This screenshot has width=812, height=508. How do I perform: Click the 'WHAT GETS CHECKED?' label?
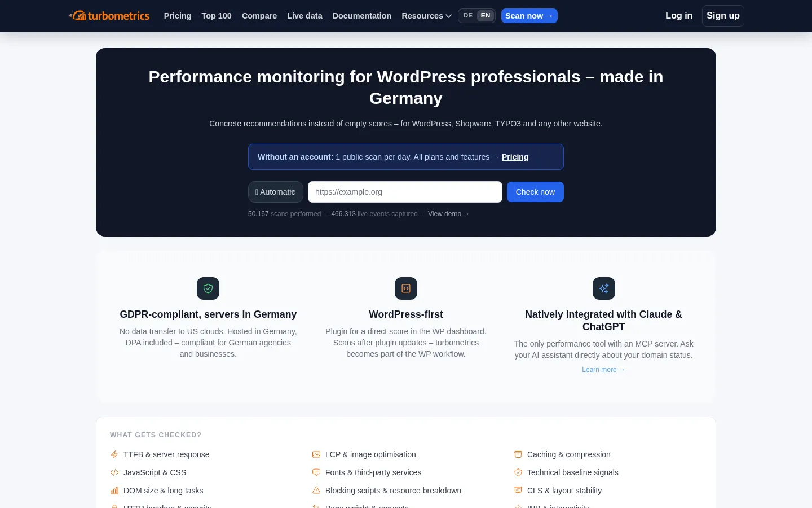(x=156, y=435)
